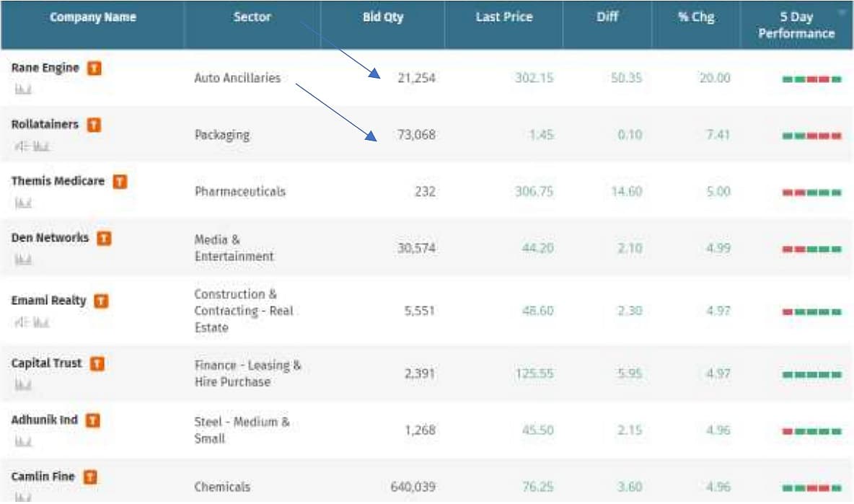Click the orange T icon beside Den Networks
854x504 pixels.
pos(105,238)
